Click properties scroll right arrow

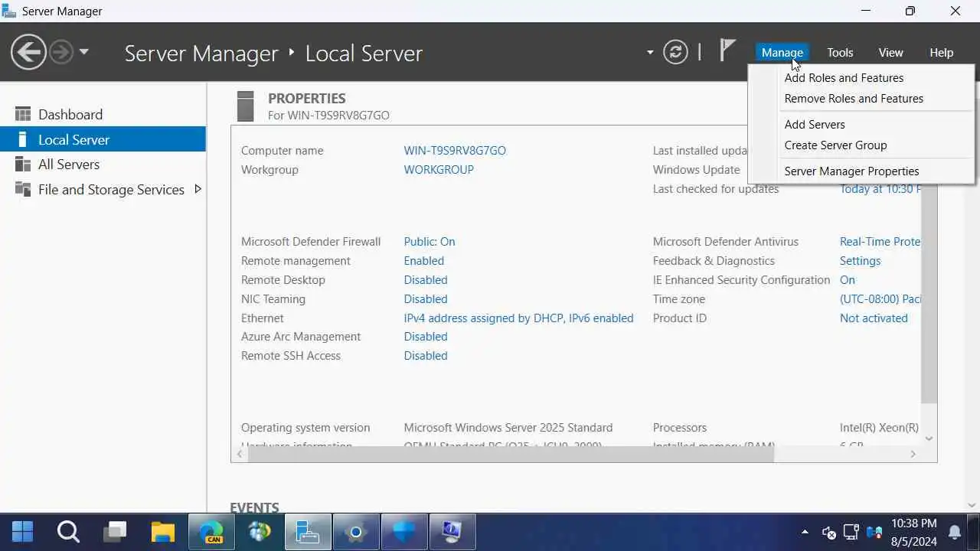[x=913, y=454]
